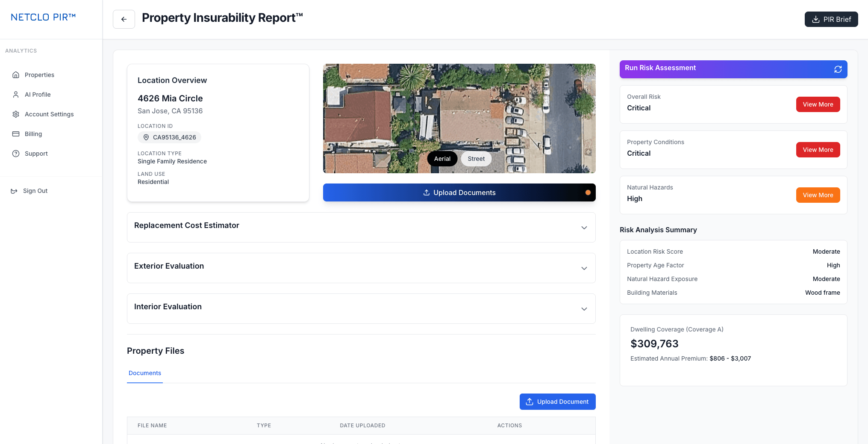Image resolution: width=868 pixels, height=444 pixels.
Task: Click the Account Settings gear icon
Action: pos(16,114)
